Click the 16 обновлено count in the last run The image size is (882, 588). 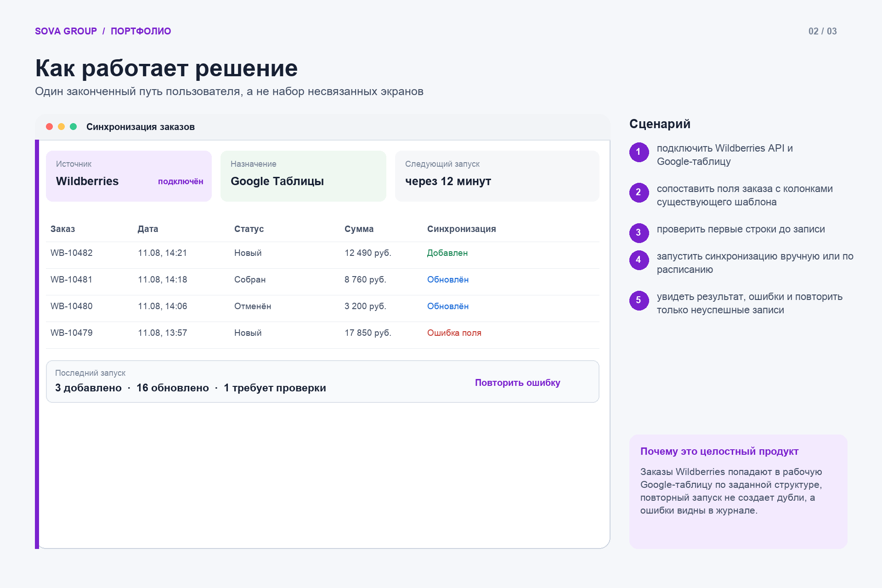(173, 388)
